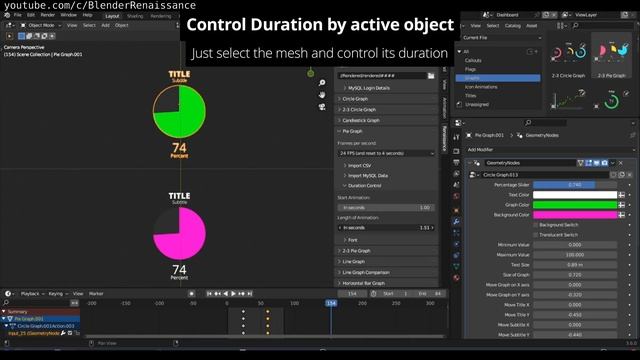Viewport: 640px width, 360px height.
Task: Toggle the timeline only-show-selected filter
Action: [x=74, y=303]
